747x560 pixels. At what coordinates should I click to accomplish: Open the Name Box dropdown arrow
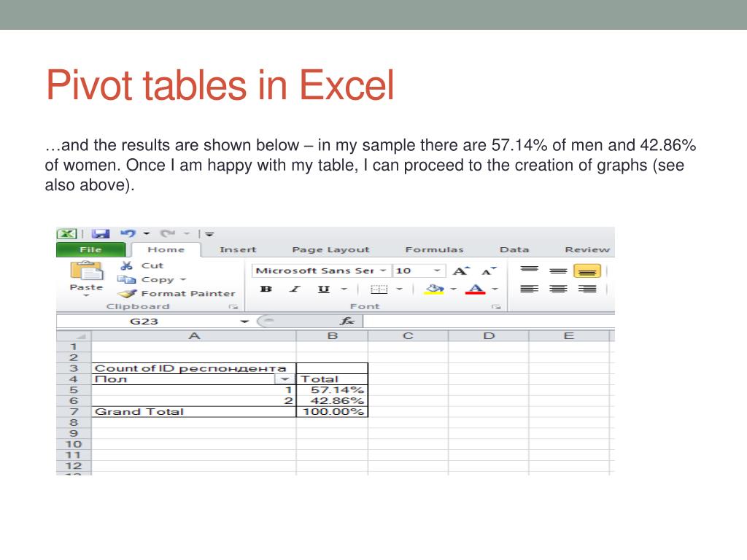coord(244,322)
